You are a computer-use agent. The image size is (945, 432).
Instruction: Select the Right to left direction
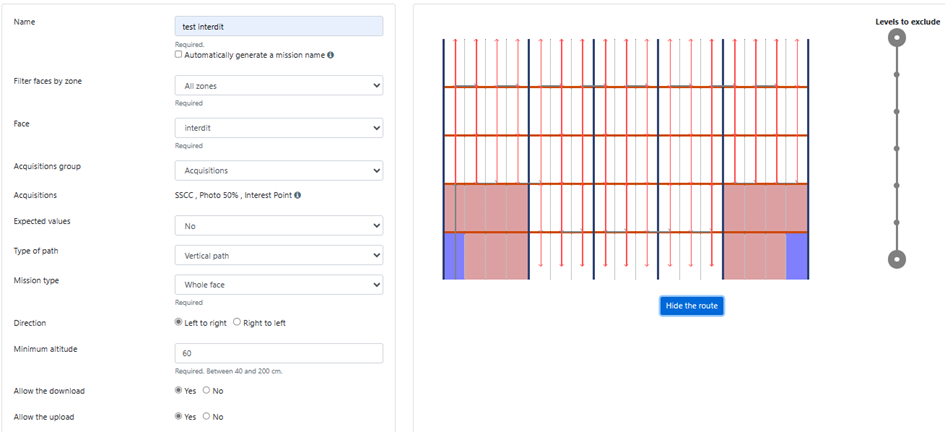237,323
